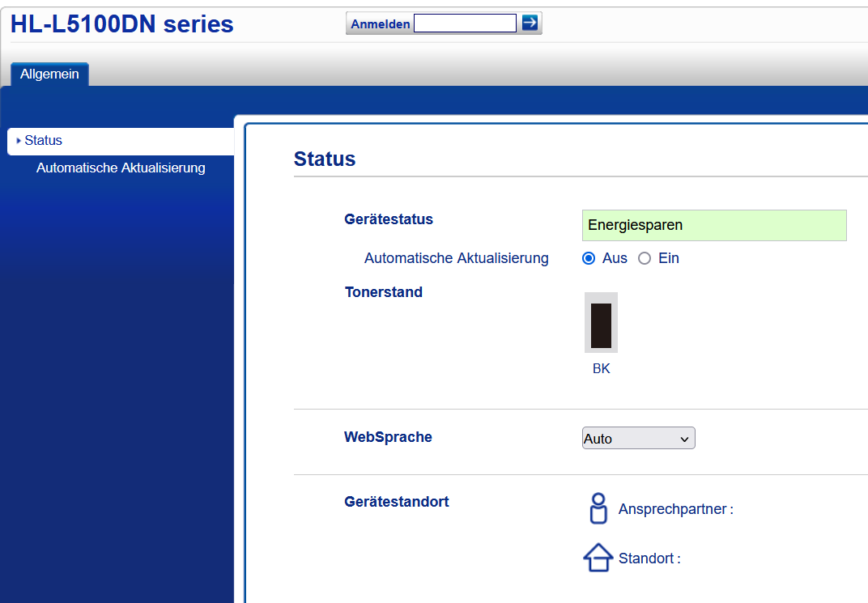Open Automatische Aktualisierung in the sidebar
Viewport: 868px width, 603px height.
(x=121, y=168)
